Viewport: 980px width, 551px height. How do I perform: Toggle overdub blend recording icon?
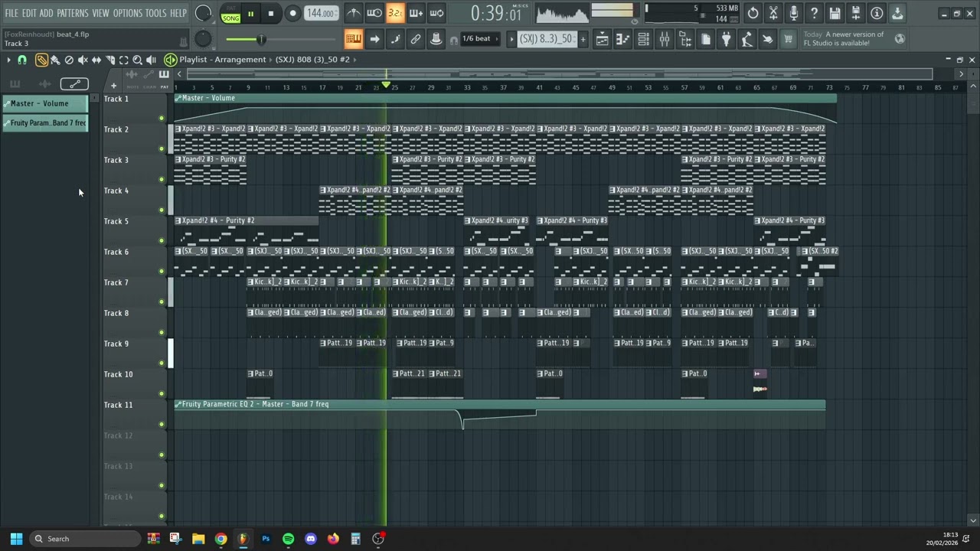click(x=416, y=13)
